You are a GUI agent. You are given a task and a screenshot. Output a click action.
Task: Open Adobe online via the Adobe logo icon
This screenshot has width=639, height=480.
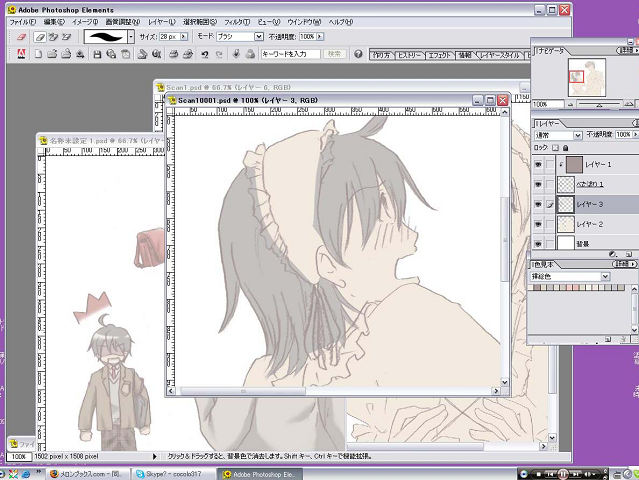pos(21,54)
